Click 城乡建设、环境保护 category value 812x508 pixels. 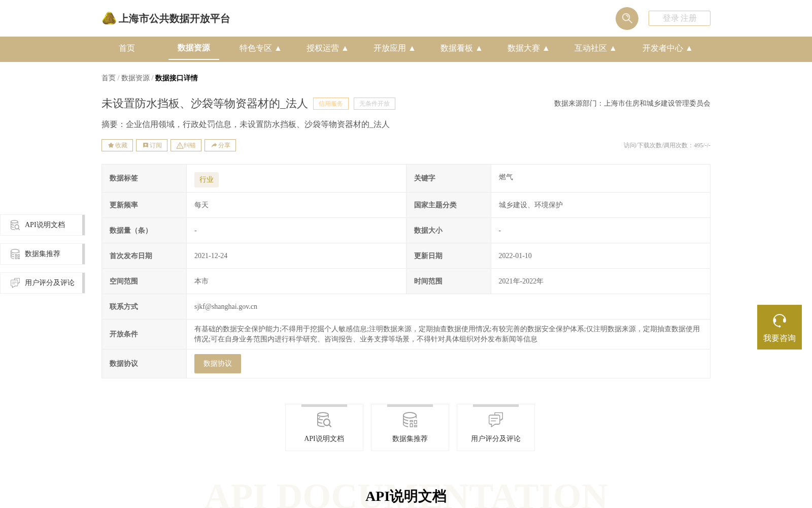point(531,205)
